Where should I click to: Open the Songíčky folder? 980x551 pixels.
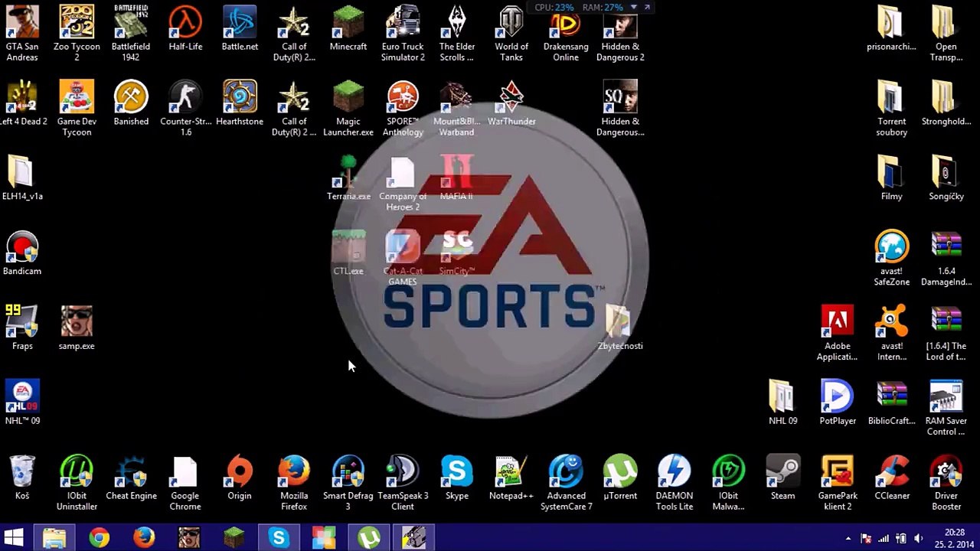pyautogui.click(x=946, y=178)
